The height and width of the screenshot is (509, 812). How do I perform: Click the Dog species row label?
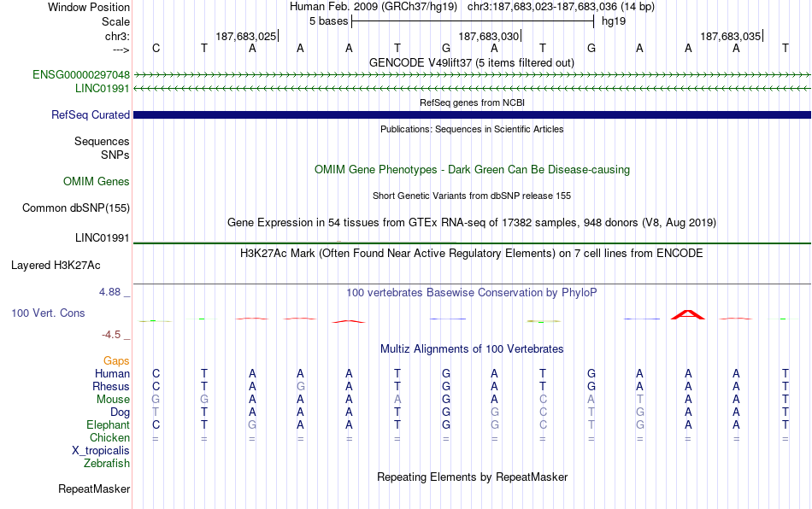coord(120,412)
